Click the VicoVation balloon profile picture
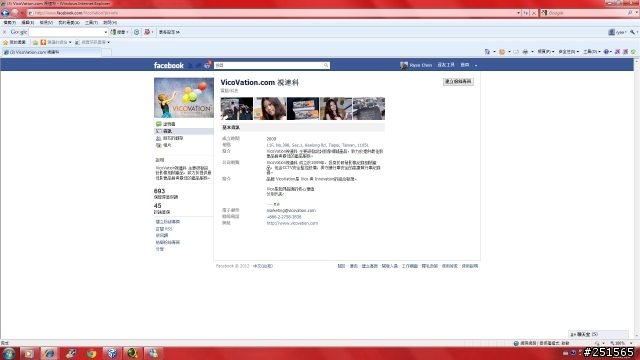640x360 pixels. tap(184, 98)
